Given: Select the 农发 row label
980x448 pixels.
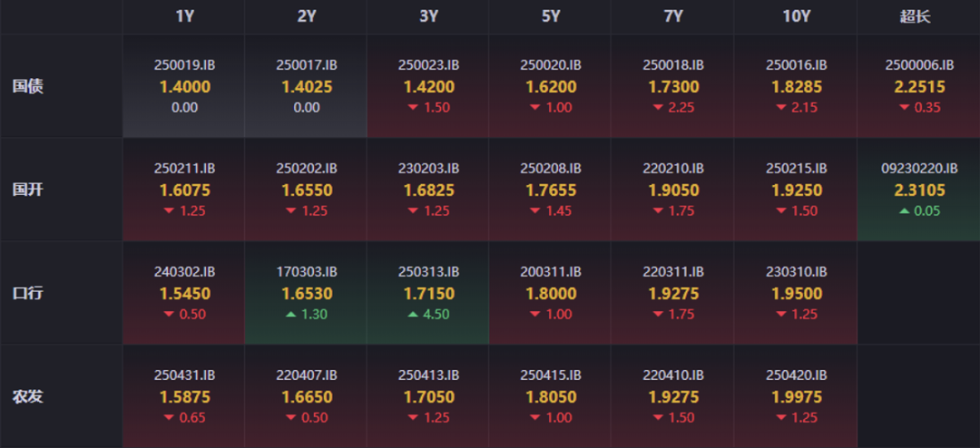Looking at the screenshot, I should (28, 397).
